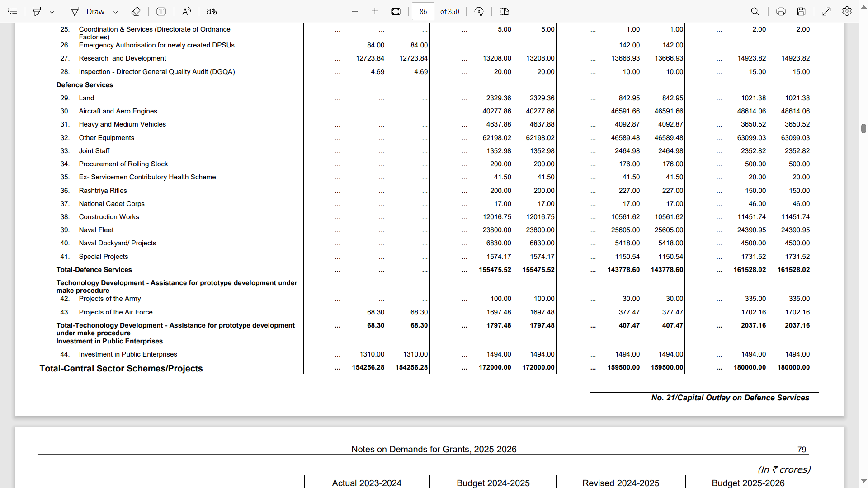This screenshot has width=868, height=488.
Task: Click 'Projects of the Air Force' label
Action: pyautogui.click(x=116, y=312)
